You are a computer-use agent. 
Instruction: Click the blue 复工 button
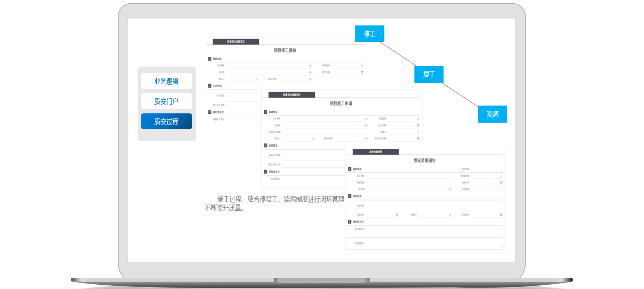coord(429,74)
